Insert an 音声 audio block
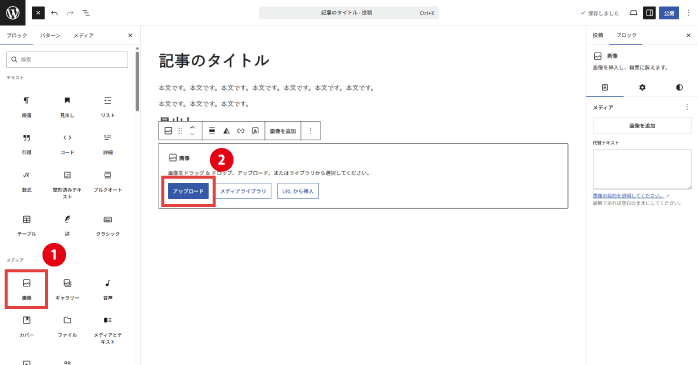 point(108,289)
